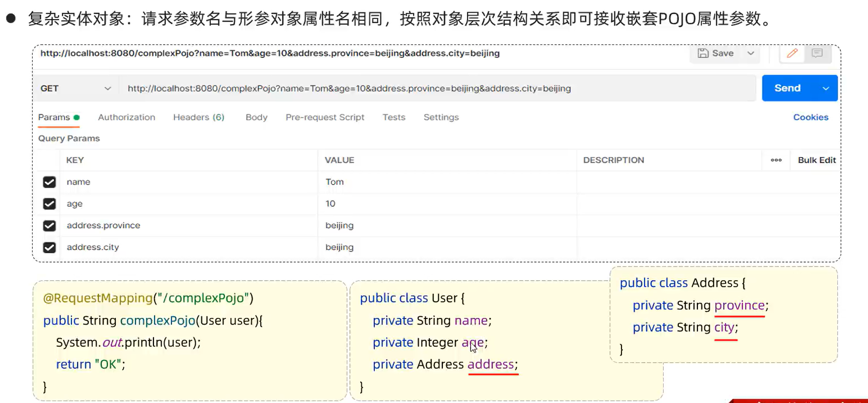Screen dimensions: 868x403
Task: Click the '10' value cell
Action: [x=447, y=204]
